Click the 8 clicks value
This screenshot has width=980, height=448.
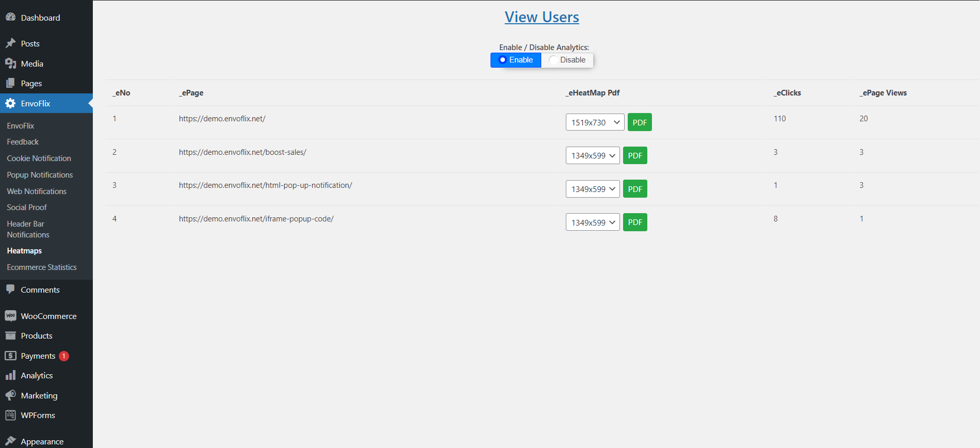[x=776, y=219]
